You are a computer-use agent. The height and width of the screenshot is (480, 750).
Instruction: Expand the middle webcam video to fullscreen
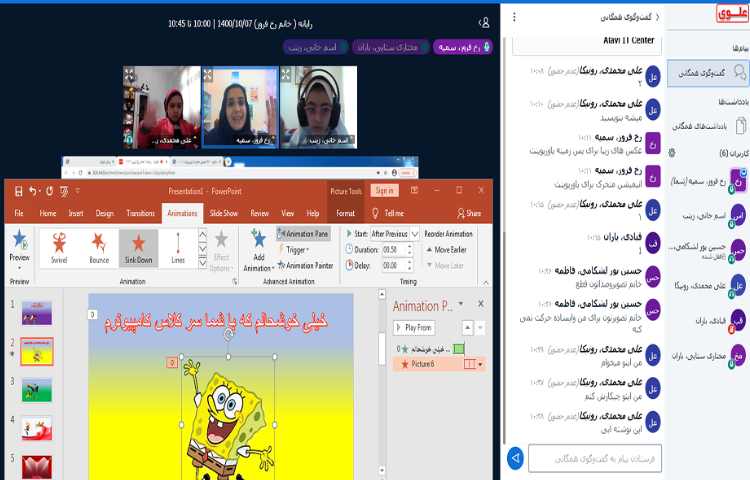coord(208,74)
